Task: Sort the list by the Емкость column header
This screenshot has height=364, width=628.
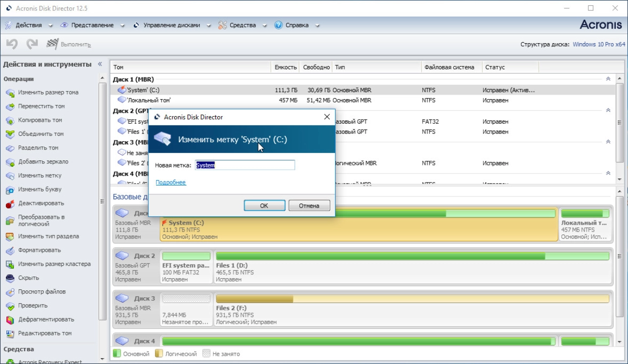Action: pos(286,67)
